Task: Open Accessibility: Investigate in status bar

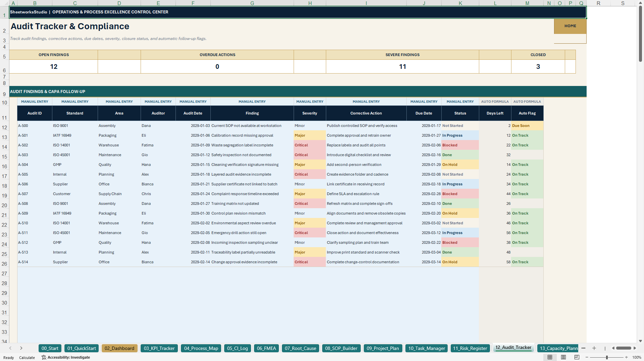Action: pyautogui.click(x=66, y=357)
